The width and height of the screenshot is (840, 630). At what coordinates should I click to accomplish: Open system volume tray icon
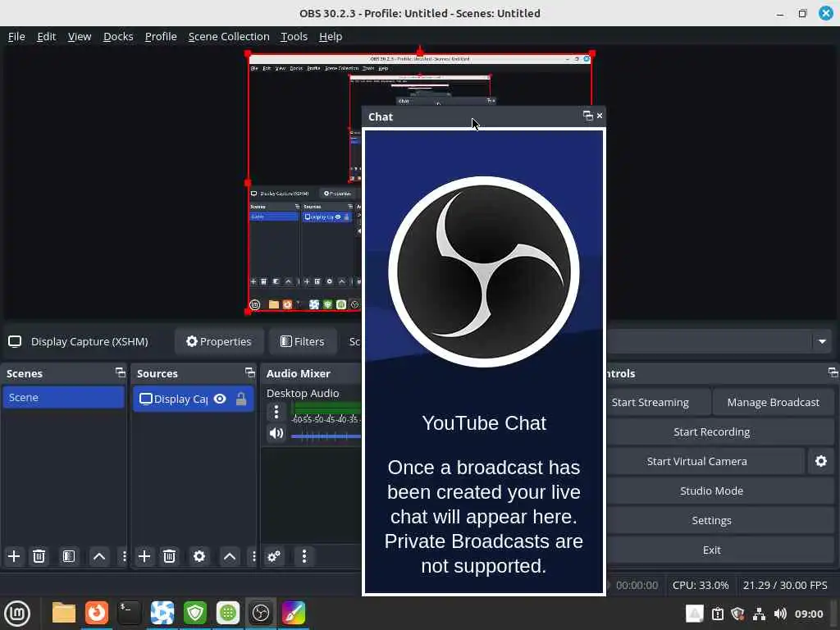click(780, 614)
